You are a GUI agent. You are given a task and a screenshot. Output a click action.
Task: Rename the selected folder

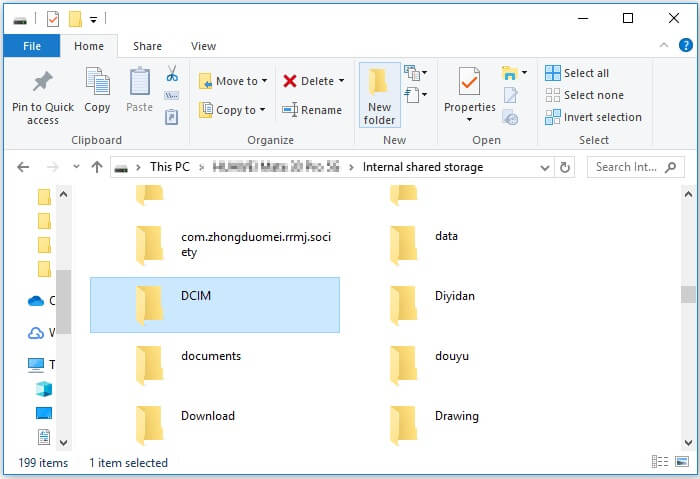(312, 110)
